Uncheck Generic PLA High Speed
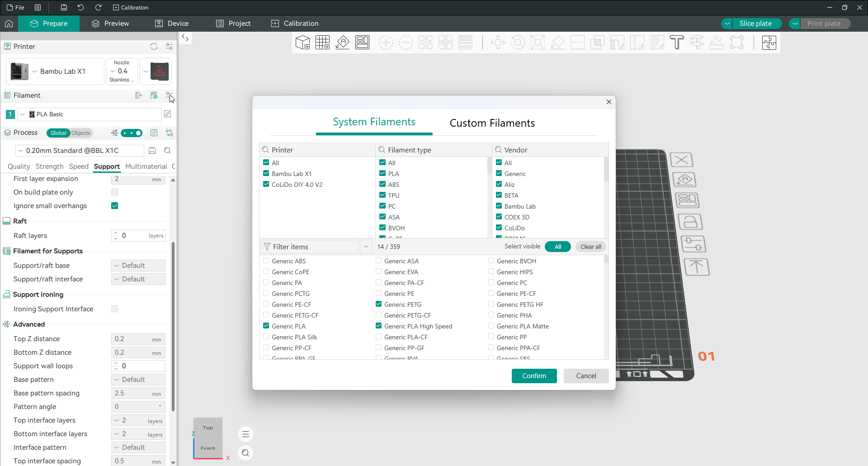The width and height of the screenshot is (868, 466). 378,326
